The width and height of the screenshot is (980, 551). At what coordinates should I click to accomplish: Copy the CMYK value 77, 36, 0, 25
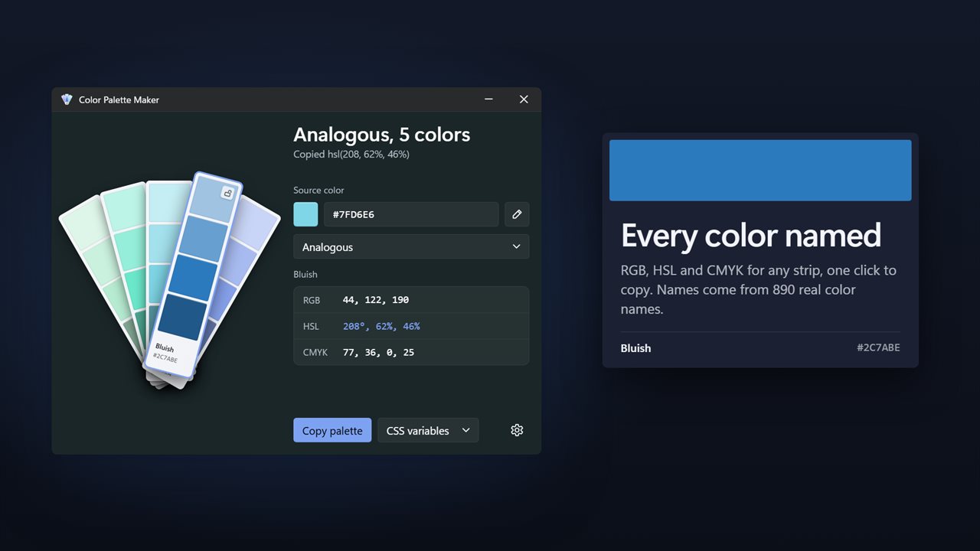pyautogui.click(x=411, y=352)
